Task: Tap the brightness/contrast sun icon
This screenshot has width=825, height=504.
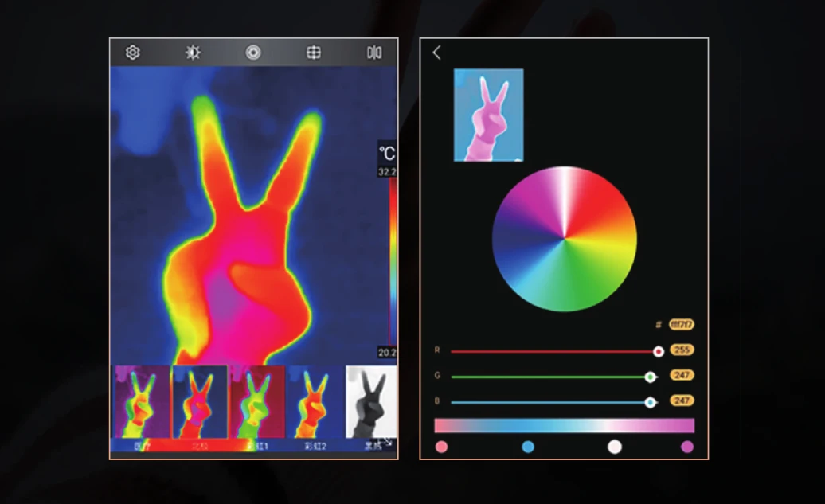Action: point(193,53)
